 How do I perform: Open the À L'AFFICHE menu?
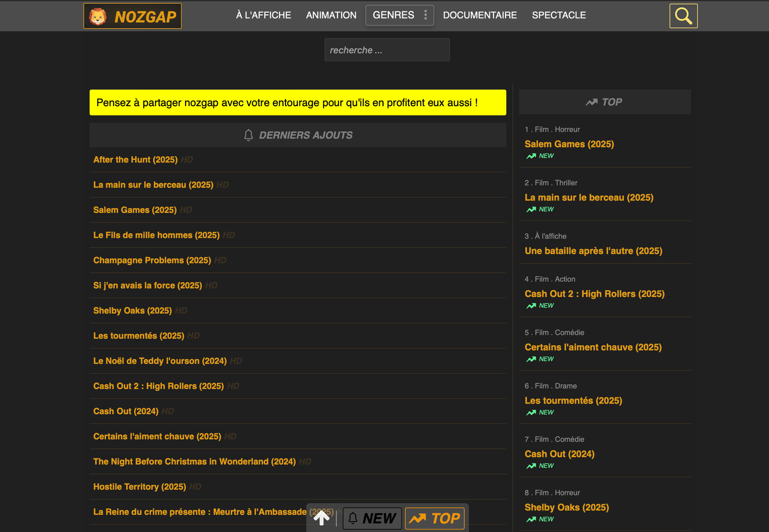click(x=263, y=15)
